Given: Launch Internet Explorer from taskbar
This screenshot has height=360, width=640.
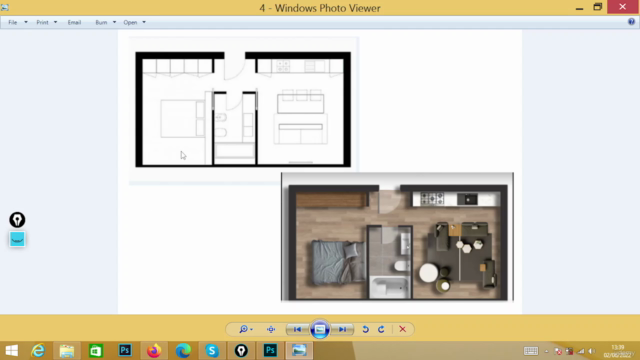Looking at the screenshot, I should click(38, 351).
